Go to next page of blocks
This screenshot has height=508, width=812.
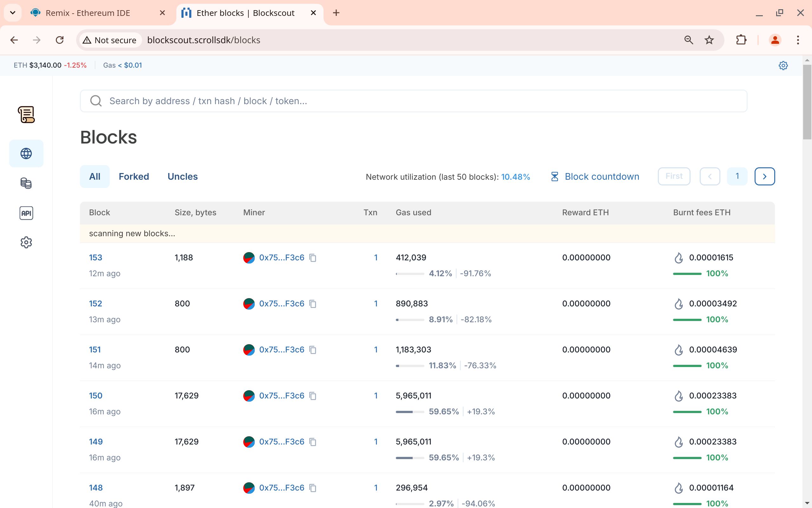coord(765,177)
